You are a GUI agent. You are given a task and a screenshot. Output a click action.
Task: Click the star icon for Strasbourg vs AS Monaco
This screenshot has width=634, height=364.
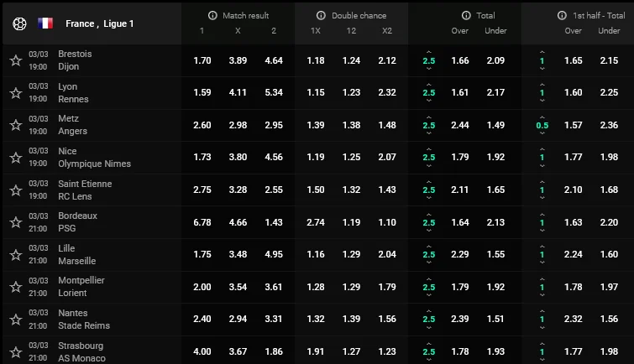15,351
